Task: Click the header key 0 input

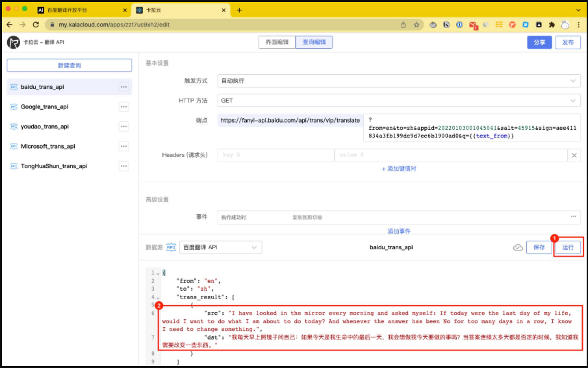Action: (275, 155)
